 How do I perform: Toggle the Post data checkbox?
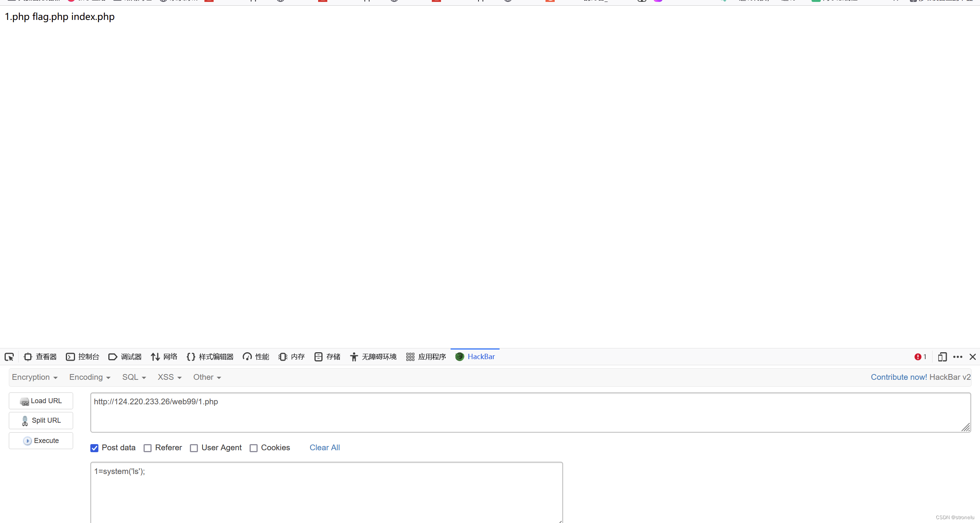point(95,448)
